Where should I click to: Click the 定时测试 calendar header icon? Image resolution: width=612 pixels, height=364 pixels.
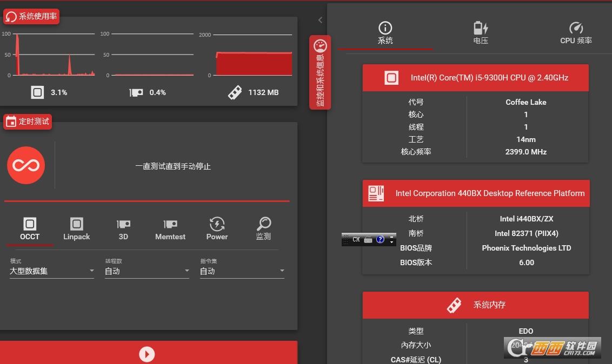(x=11, y=122)
